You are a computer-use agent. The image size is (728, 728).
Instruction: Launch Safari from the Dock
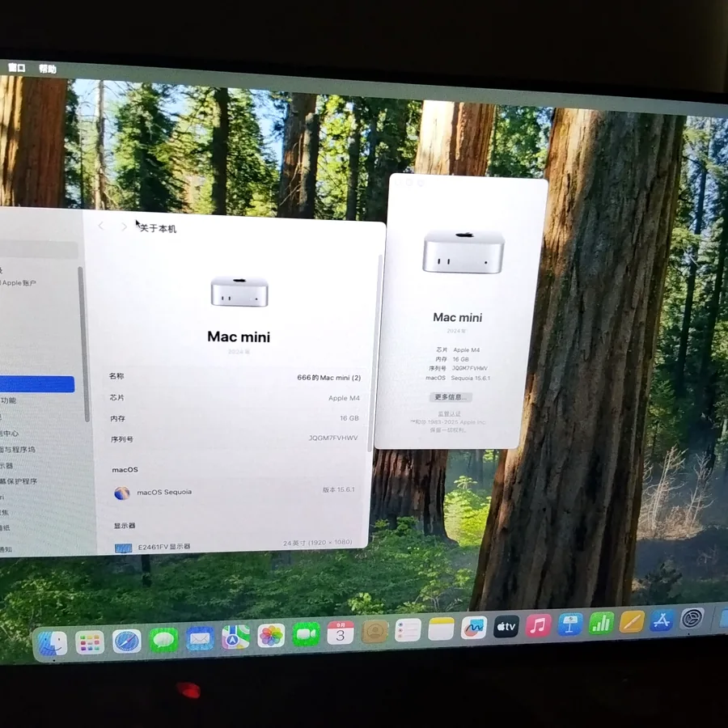127,642
